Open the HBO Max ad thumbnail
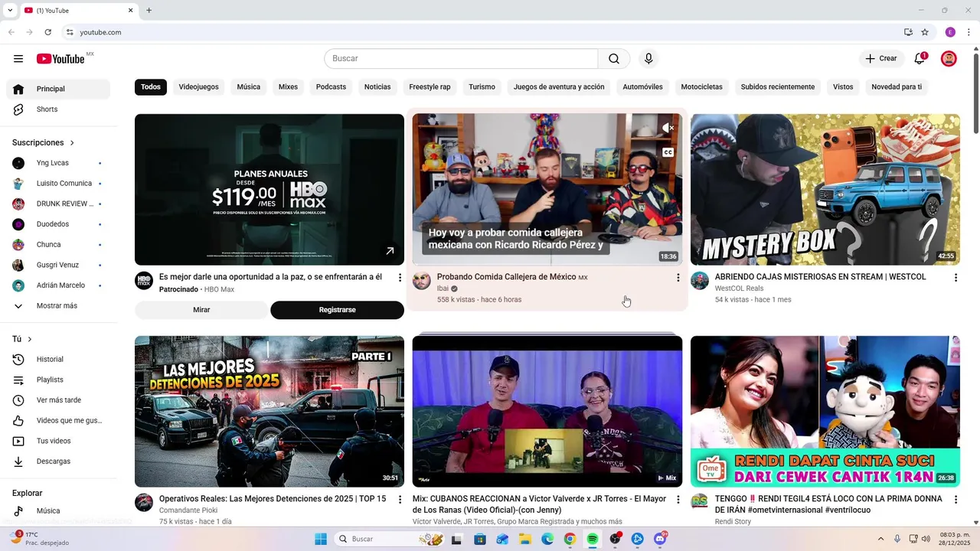The width and height of the screenshot is (980, 551). [269, 190]
